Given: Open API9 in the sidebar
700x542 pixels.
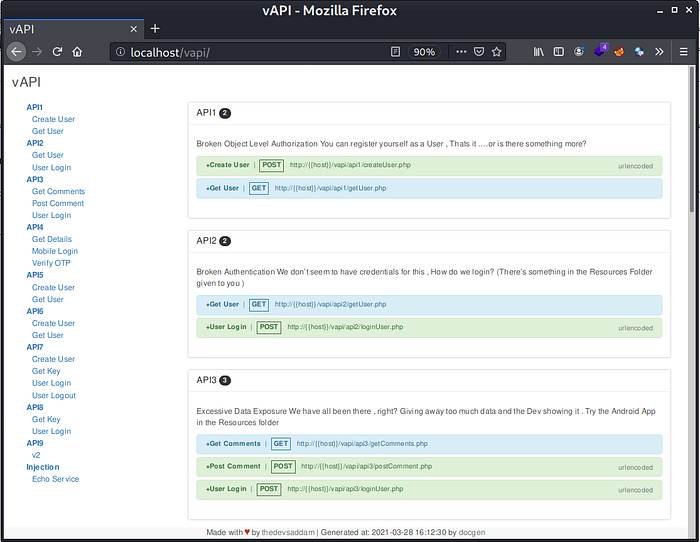Looking at the screenshot, I should (35, 443).
